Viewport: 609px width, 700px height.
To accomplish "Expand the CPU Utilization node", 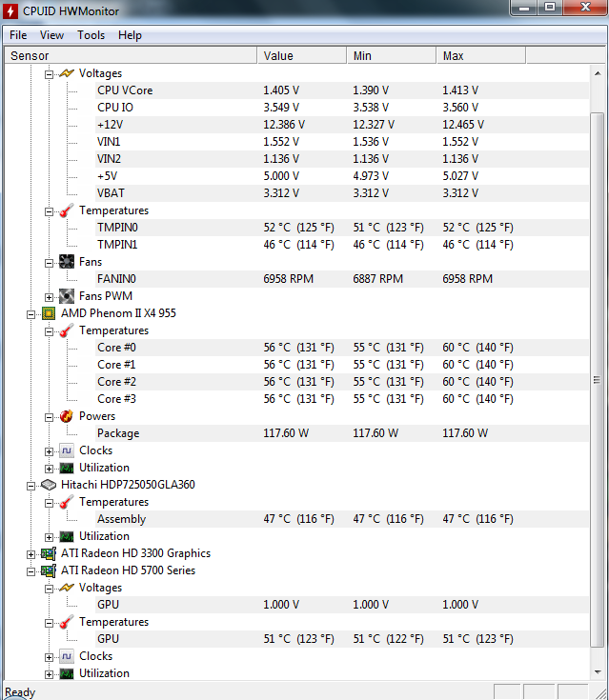I will [49, 469].
